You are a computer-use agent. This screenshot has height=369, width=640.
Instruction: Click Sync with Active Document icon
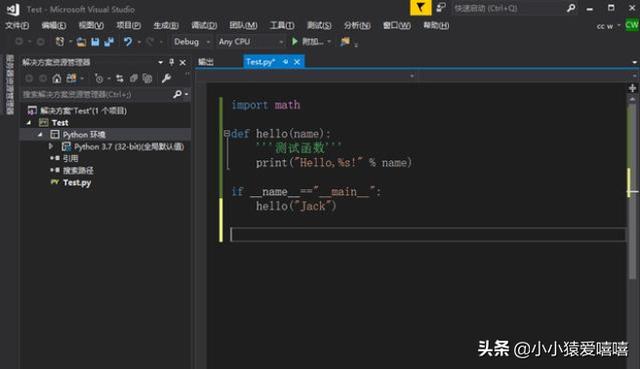pyautogui.click(x=120, y=78)
